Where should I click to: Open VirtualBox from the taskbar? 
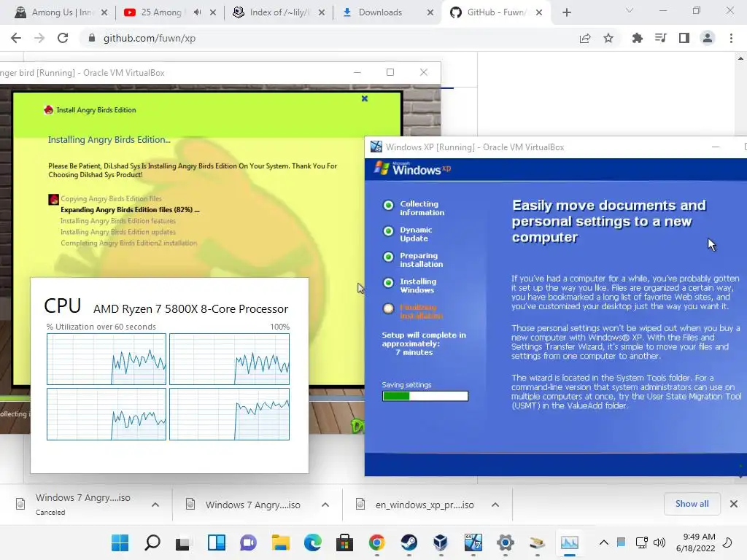coord(441,542)
